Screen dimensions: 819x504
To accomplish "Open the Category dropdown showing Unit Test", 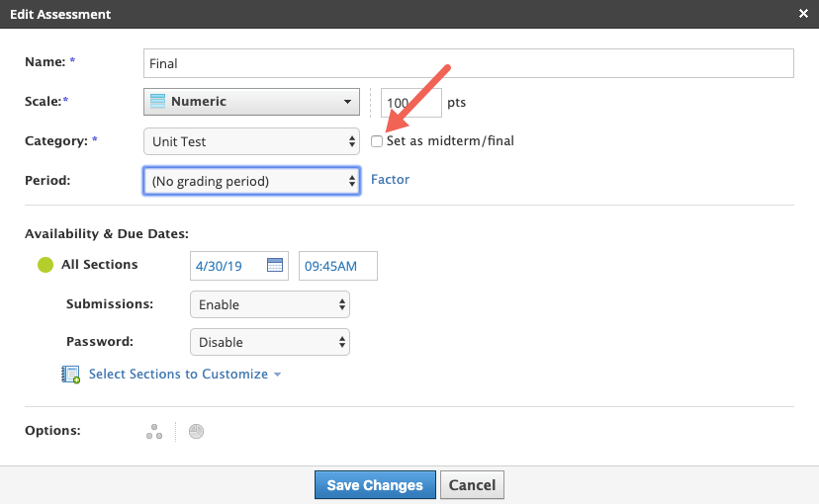I will (x=251, y=141).
